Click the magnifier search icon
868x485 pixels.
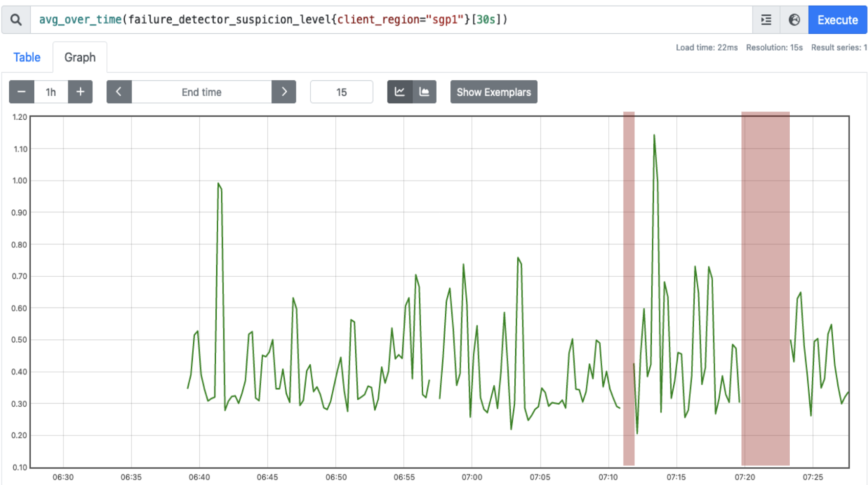coord(16,20)
